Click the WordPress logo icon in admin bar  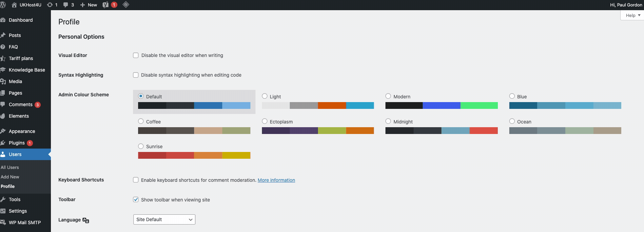coord(3,5)
